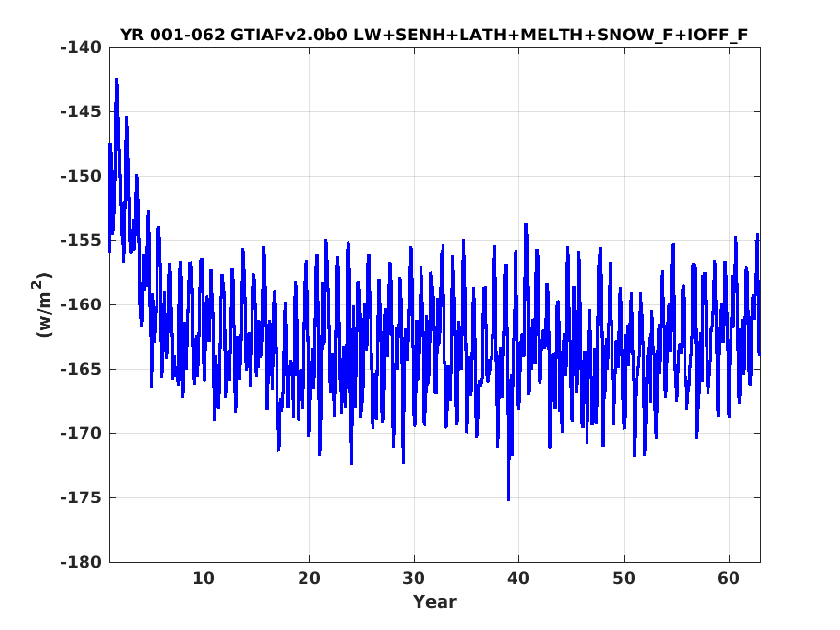Click the y-axis tick label -160

81,304
